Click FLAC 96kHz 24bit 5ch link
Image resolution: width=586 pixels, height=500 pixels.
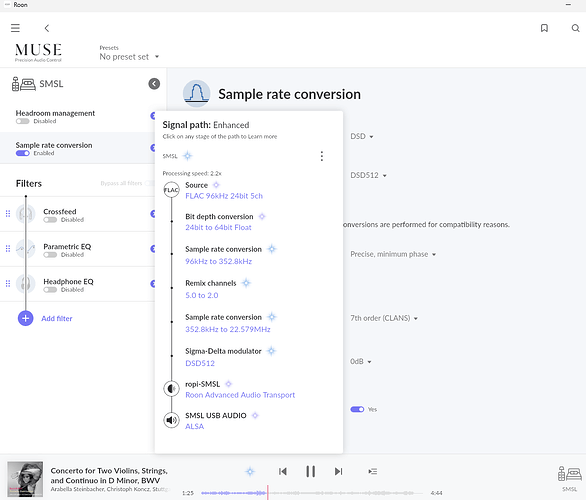pos(224,196)
